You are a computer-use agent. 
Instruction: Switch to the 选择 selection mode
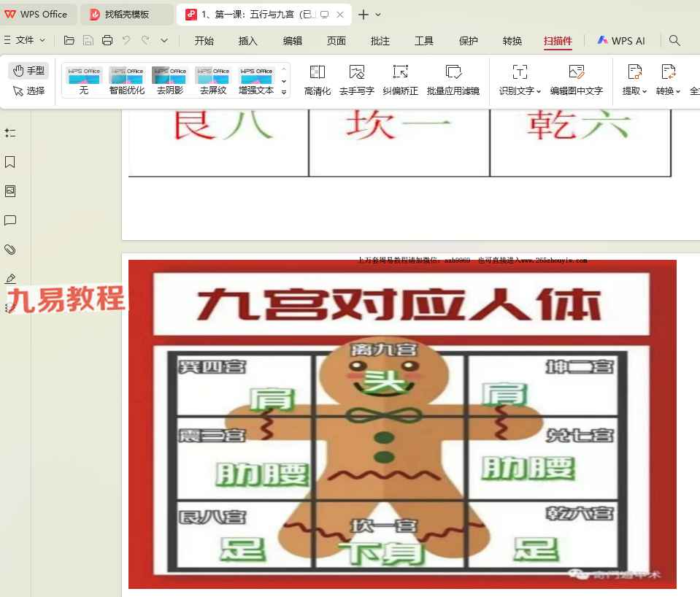pyautogui.click(x=28, y=91)
